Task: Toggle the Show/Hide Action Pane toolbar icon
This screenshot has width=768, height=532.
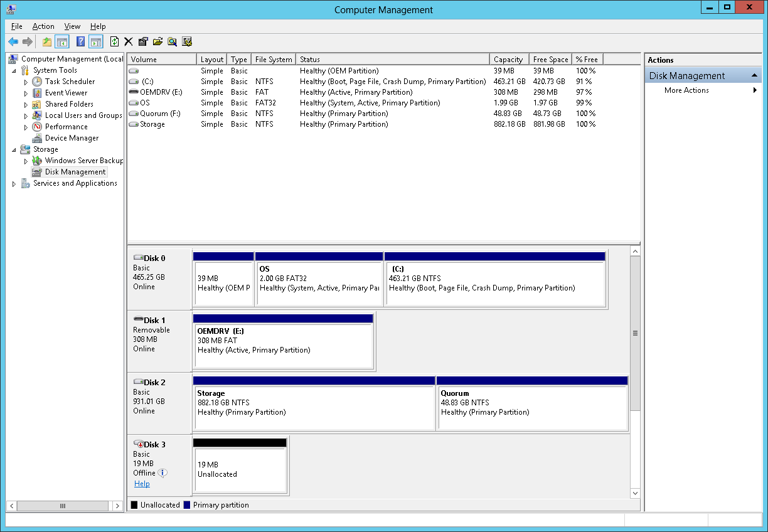Action: tap(95, 41)
